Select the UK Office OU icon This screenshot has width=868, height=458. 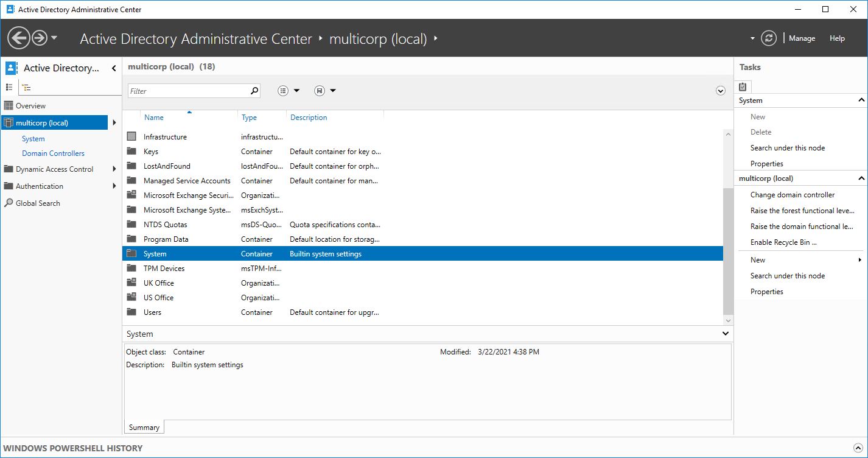pos(131,283)
